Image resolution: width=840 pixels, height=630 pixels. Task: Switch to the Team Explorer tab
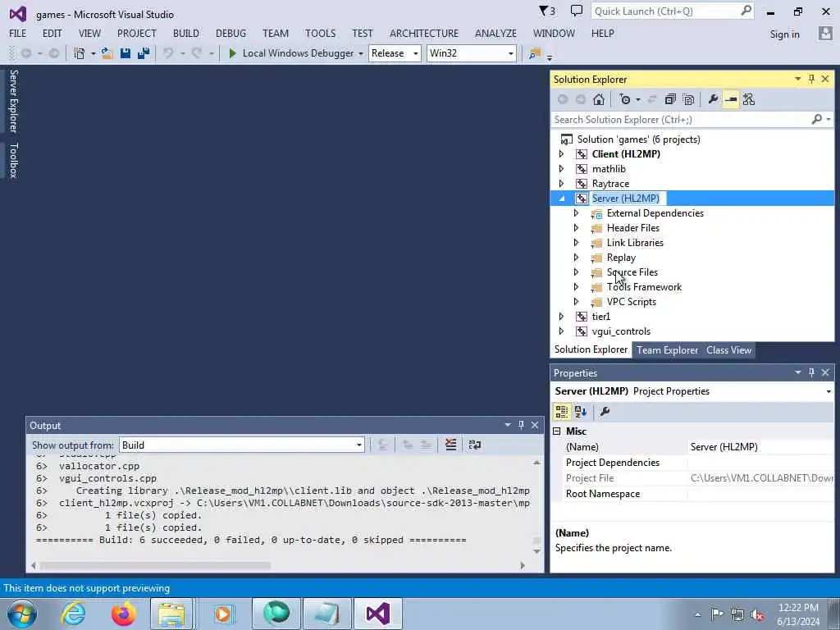[667, 349]
